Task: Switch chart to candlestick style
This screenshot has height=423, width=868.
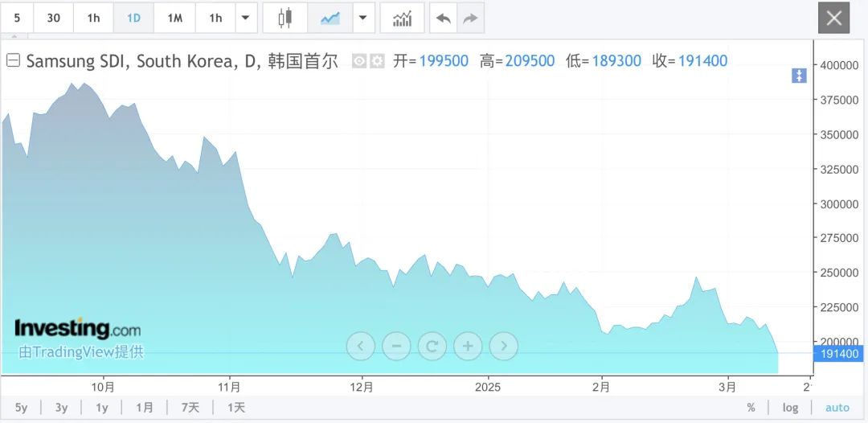Action: pos(285,18)
